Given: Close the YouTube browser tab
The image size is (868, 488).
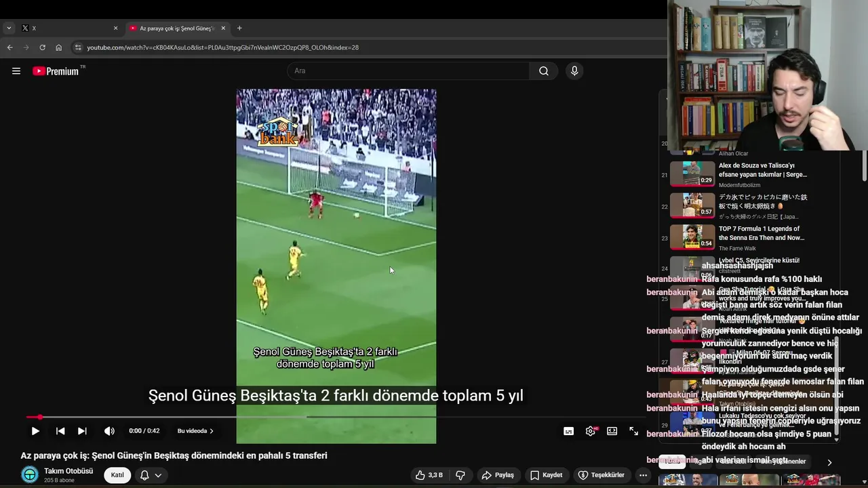Looking at the screenshot, I should pyautogui.click(x=223, y=28).
